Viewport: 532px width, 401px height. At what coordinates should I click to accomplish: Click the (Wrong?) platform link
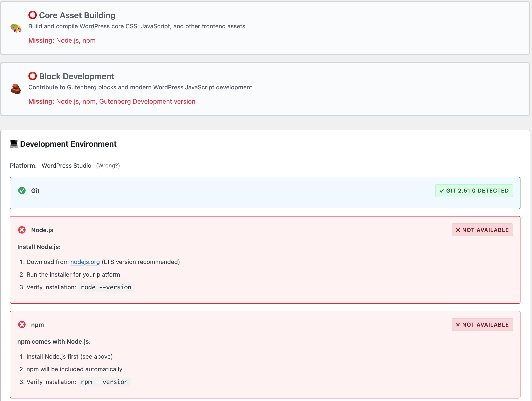(x=108, y=166)
